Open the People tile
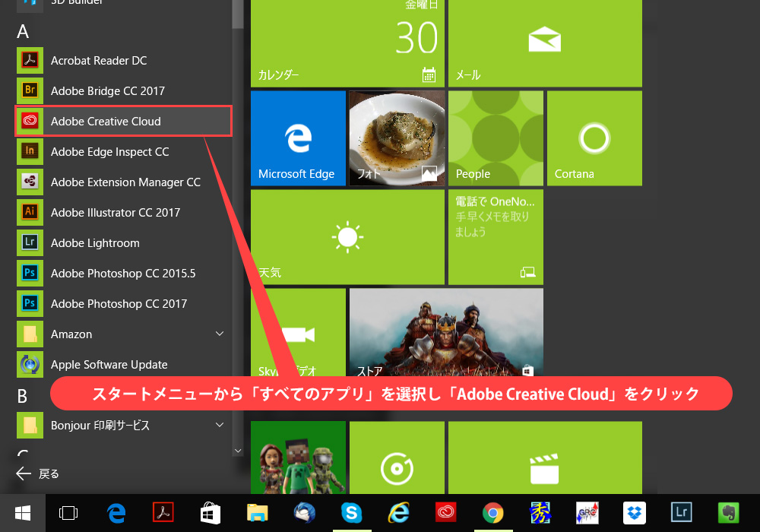 [496, 138]
